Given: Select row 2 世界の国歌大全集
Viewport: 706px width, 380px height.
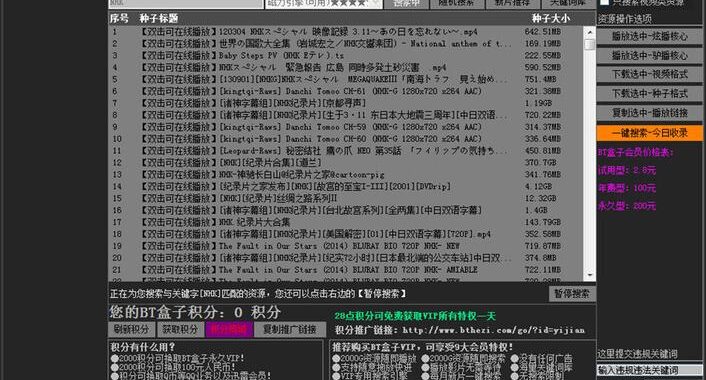Looking at the screenshot, I should [x=346, y=44].
